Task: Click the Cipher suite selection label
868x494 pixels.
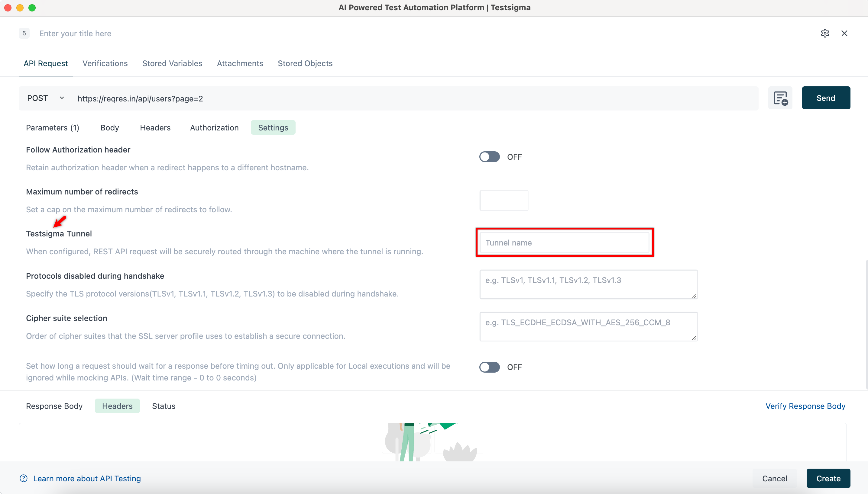Action: click(x=66, y=318)
